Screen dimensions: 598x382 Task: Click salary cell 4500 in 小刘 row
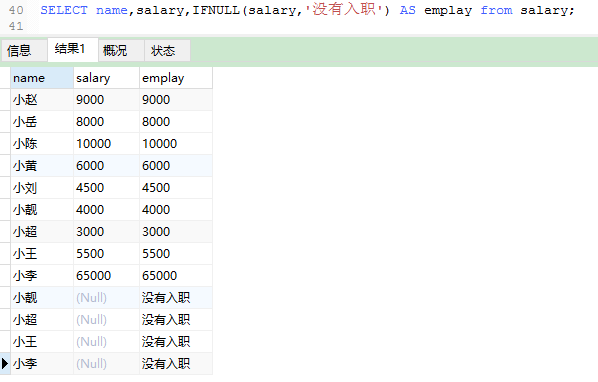pos(106,188)
